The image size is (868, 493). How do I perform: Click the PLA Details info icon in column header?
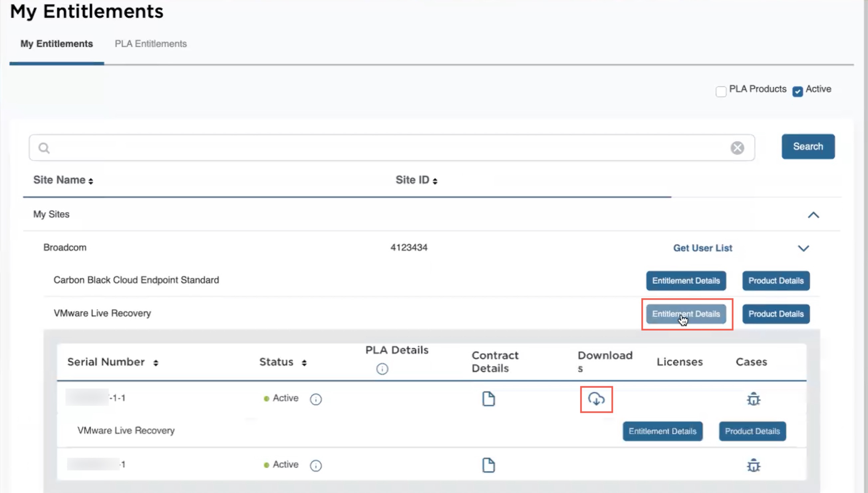(381, 368)
